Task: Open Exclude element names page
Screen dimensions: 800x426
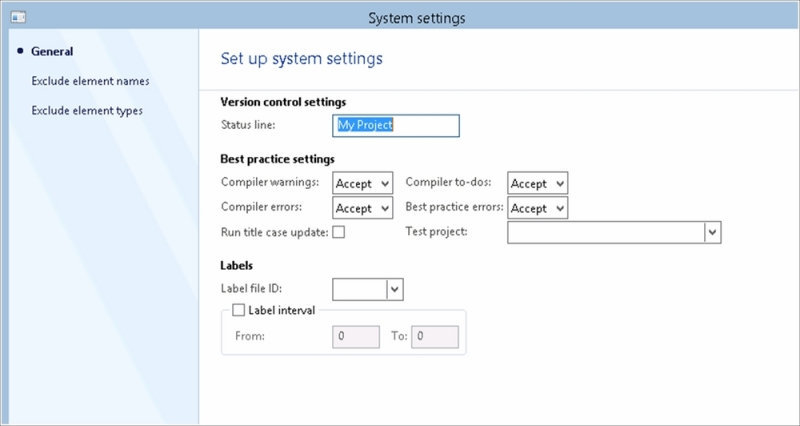Action: 90,81
